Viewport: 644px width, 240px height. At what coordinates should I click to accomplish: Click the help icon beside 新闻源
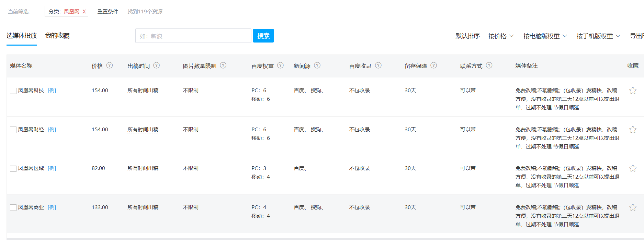tap(317, 65)
